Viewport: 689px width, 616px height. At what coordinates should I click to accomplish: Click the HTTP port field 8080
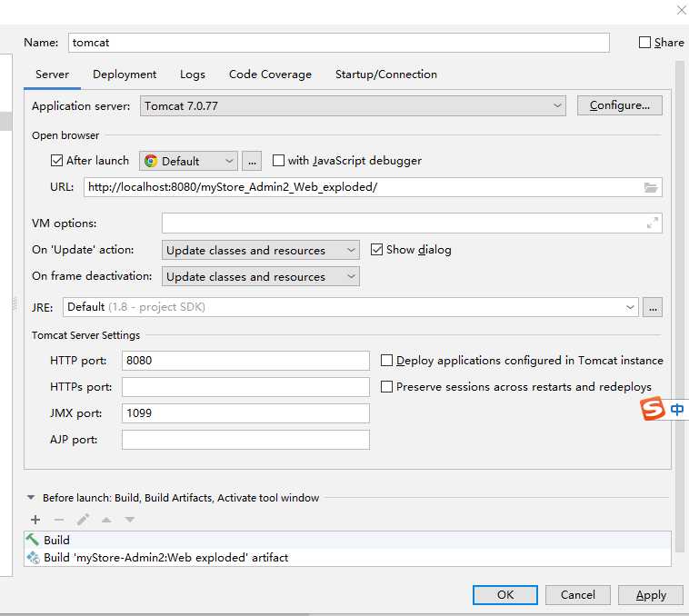(245, 361)
